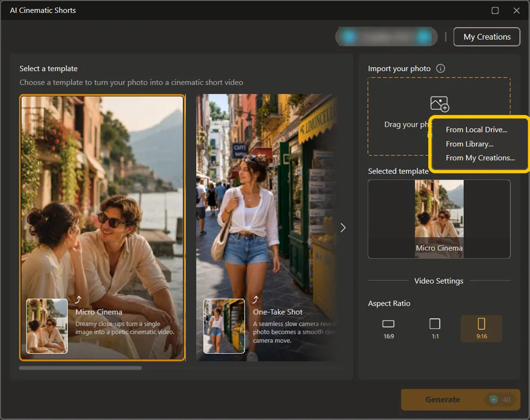The width and height of the screenshot is (530, 420).
Task: Click the 'Select a template' heading
Action: 49,68
